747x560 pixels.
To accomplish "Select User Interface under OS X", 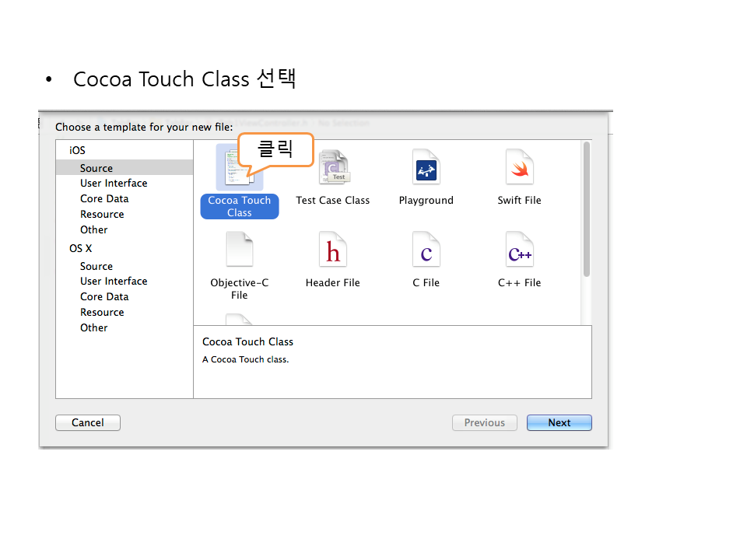I will [114, 282].
